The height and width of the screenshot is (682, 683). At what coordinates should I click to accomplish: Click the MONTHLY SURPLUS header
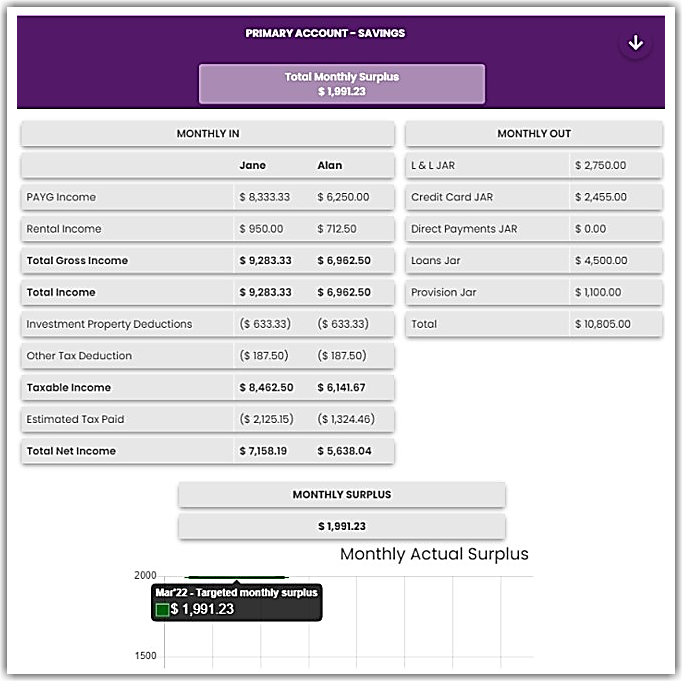(342, 495)
